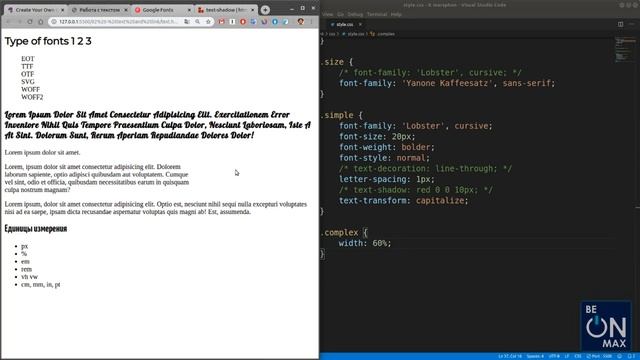Click the translate page icon in address bar
Viewport: 640px width, 360px height.
point(187,22)
